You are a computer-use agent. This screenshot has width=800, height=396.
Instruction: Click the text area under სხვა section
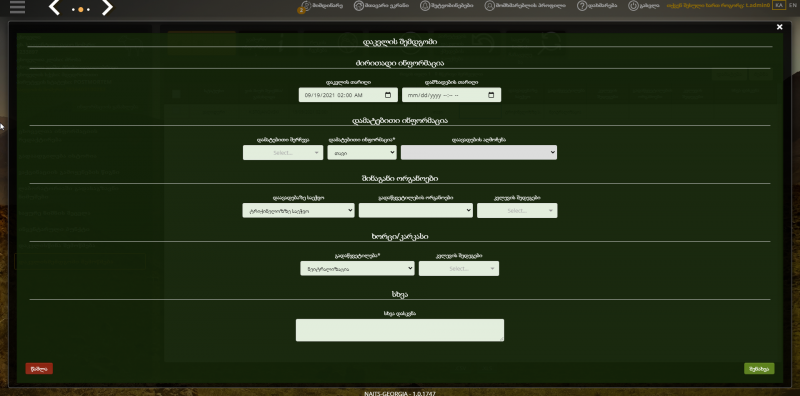400,330
